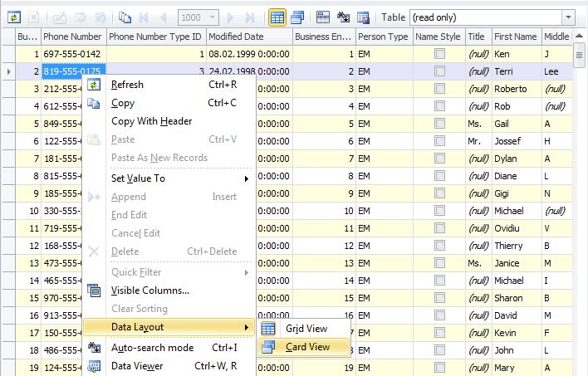Toggle Name Style checkbox for Gigi
This screenshot has width=588, height=376.
click(439, 193)
